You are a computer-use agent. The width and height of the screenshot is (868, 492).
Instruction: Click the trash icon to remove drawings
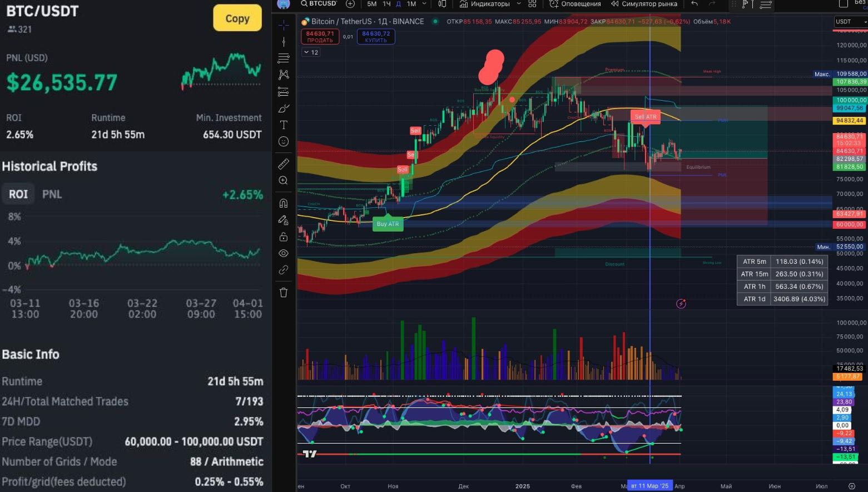point(284,292)
